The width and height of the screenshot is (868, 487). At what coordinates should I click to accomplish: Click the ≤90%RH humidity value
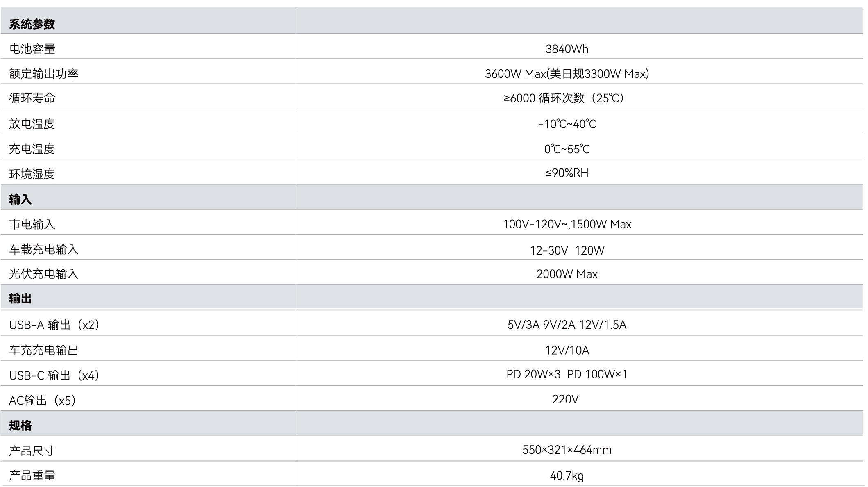pyautogui.click(x=567, y=173)
